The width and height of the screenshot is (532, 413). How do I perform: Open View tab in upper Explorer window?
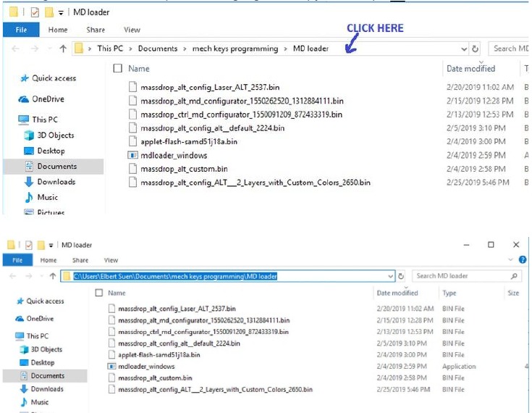click(x=132, y=30)
